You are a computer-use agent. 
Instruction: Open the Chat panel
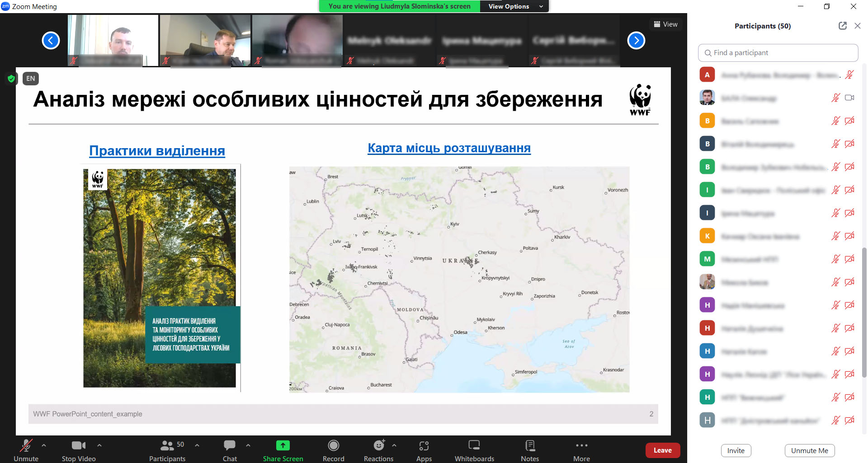230,450
